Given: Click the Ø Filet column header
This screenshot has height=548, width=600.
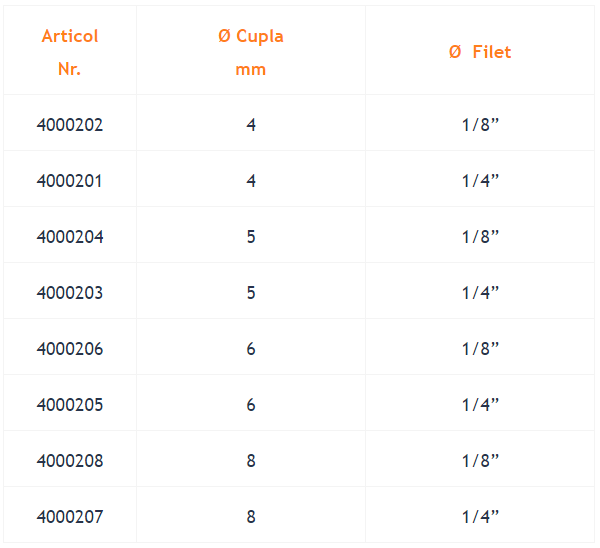Looking at the screenshot, I should pyautogui.click(x=480, y=52).
